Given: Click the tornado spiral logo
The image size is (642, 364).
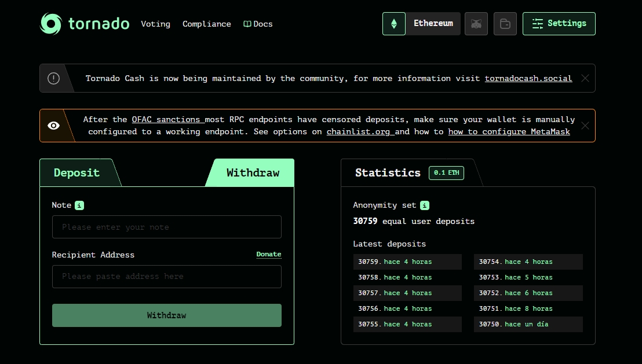Looking at the screenshot, I should [52, 24].
